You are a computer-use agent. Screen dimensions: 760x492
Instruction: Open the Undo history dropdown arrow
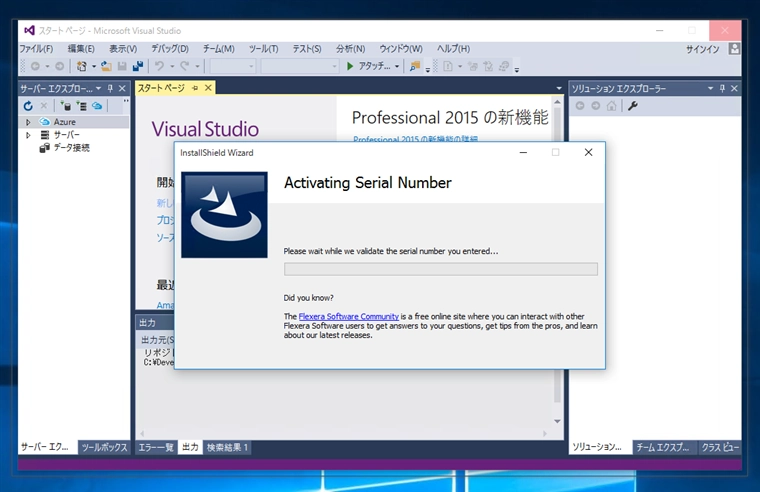(x=172, y=66)
